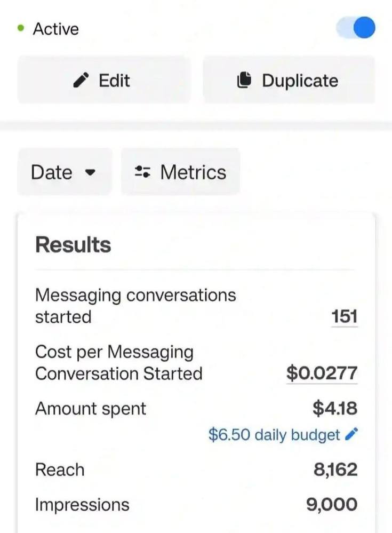The height and width of the screenshot is (533, 392).
Task: Click the Active status text label
Action: (55, 29)
